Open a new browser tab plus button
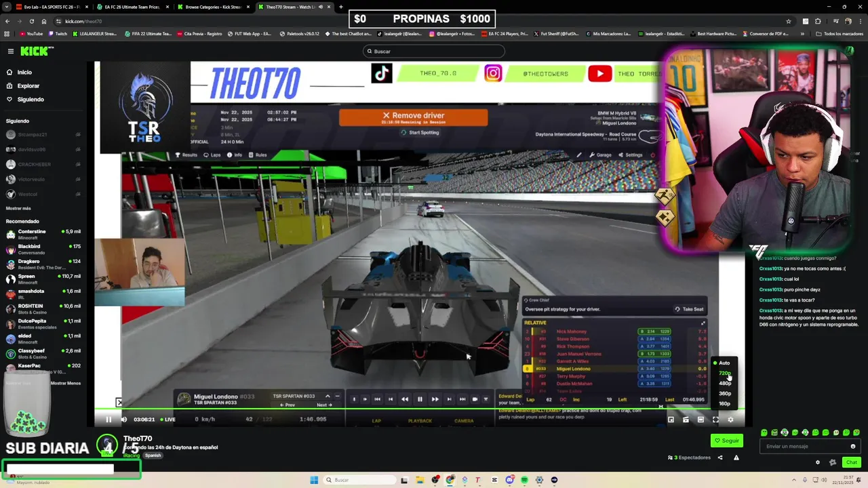Image resolution: width=868 pixels, height=488 pixels. coord(340,7)
